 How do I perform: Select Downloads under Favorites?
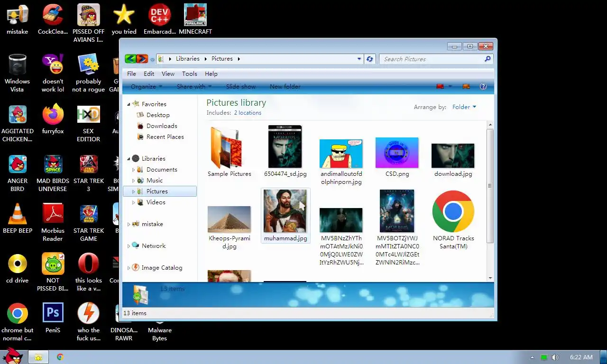162,126
